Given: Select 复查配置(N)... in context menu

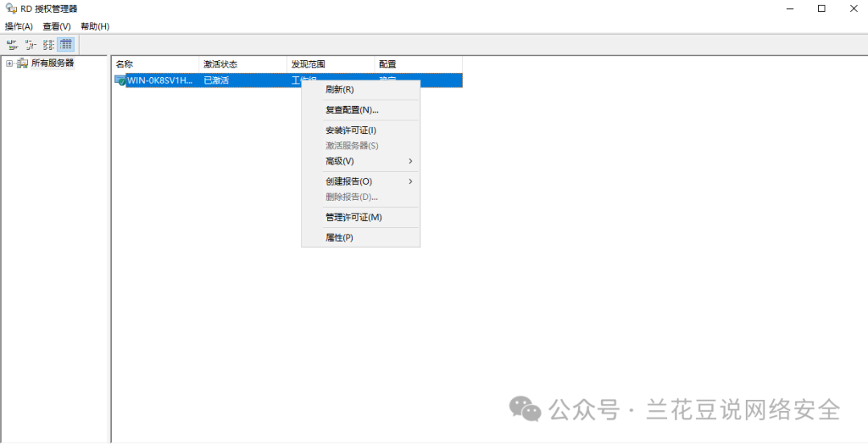Looking at the screenshot, I should coord(352,110).
